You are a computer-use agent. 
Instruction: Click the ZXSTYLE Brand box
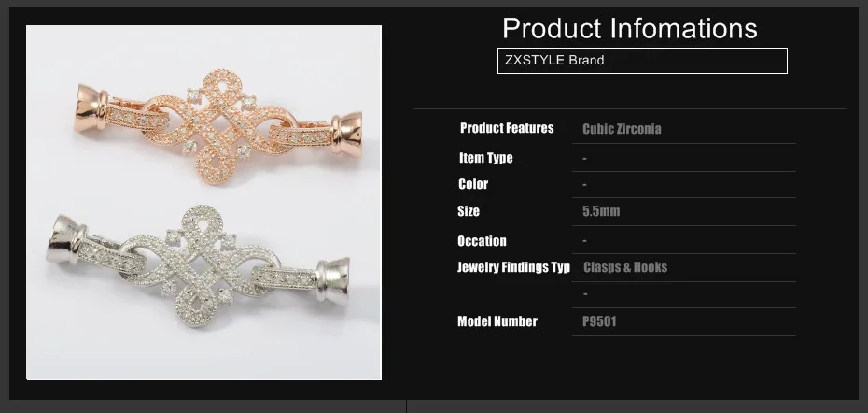(642, 61)
